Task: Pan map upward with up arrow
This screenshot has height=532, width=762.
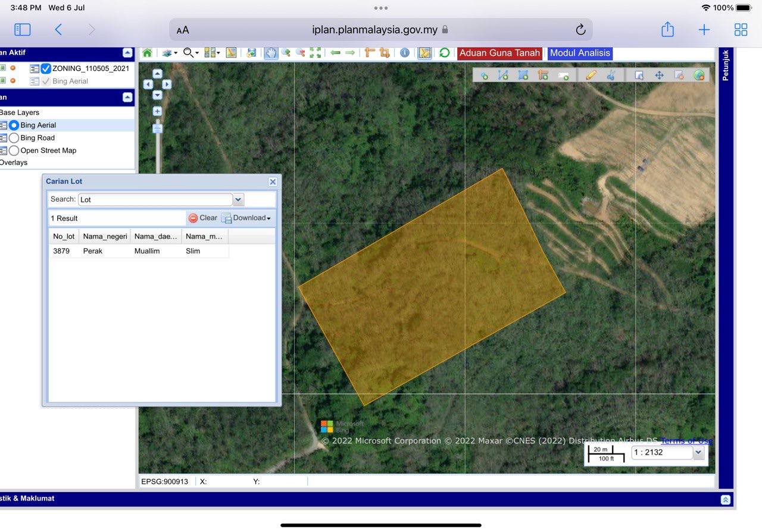Action: [x=157, y=74]
